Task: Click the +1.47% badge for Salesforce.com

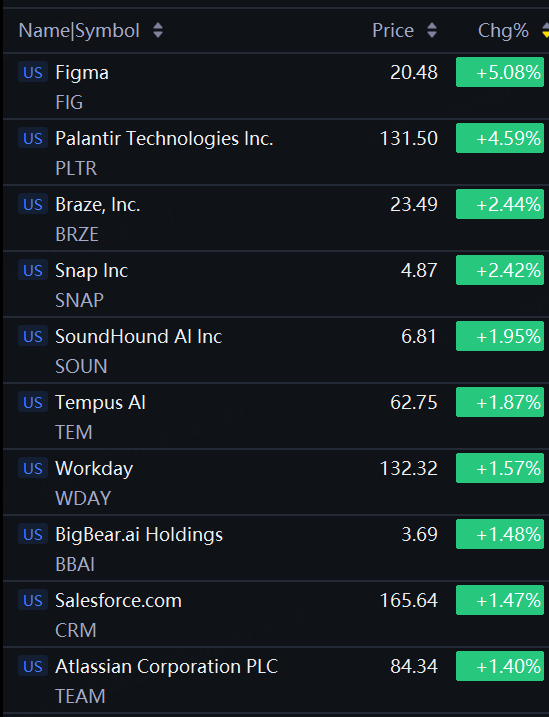Action: (500, 600)
